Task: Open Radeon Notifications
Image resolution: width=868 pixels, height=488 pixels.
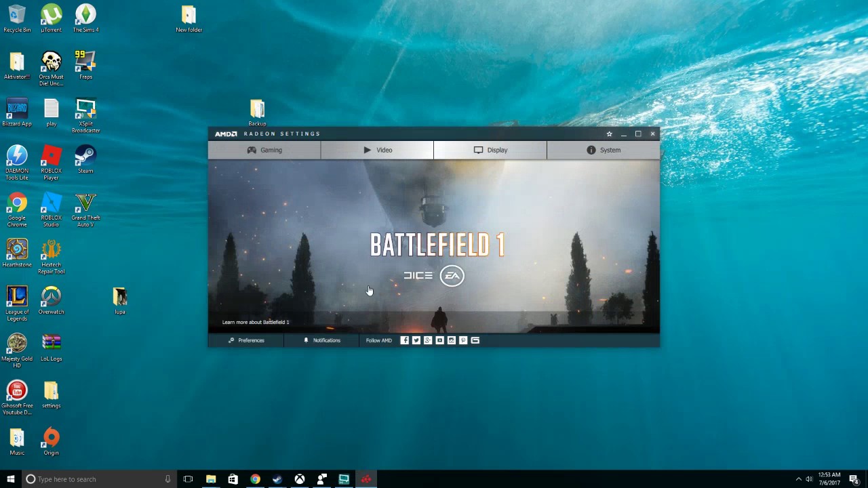Action: (x=321, y=340)
